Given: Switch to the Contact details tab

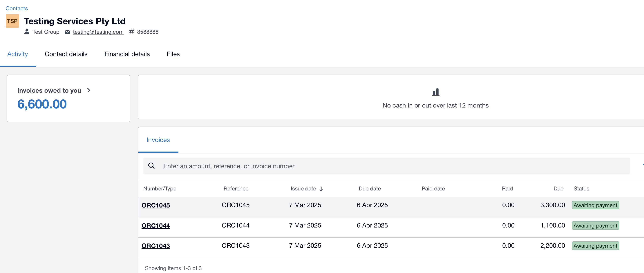Looking at the screenshot, I should 66,54.
